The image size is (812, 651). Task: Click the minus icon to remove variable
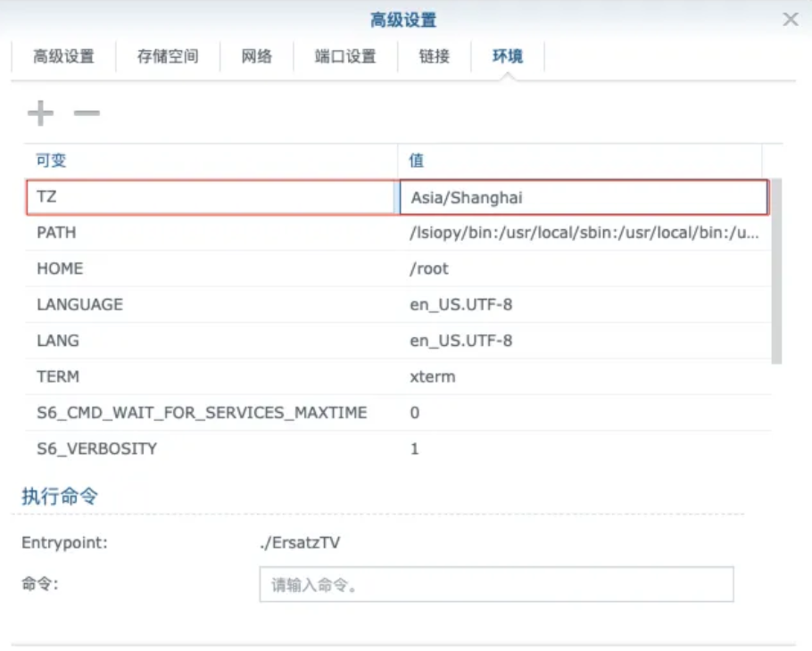[87, 113]
